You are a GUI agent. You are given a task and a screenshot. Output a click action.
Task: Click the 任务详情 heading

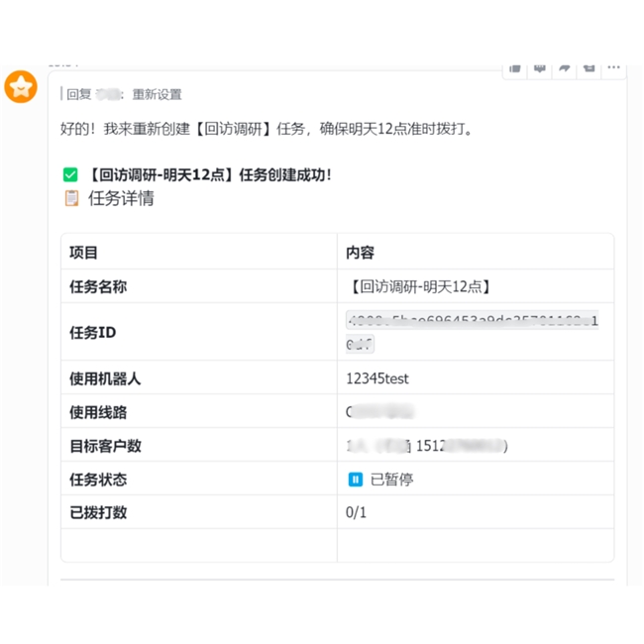(121, 198)
